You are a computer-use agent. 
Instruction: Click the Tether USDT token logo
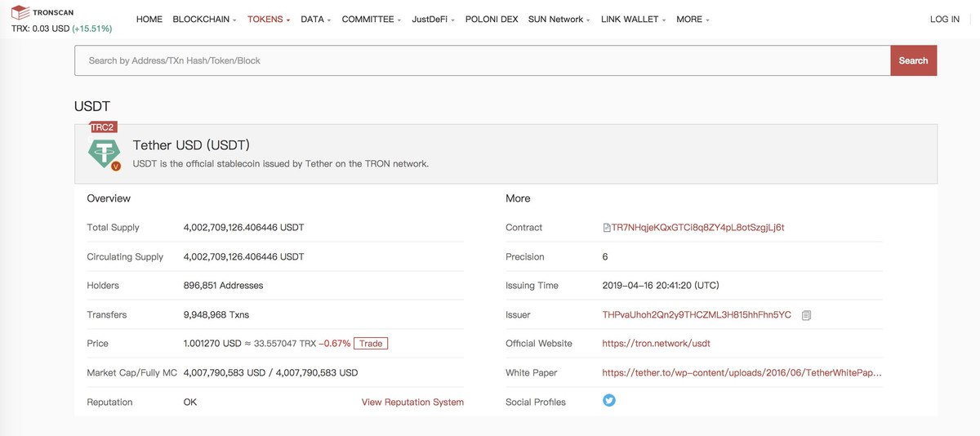104,153
